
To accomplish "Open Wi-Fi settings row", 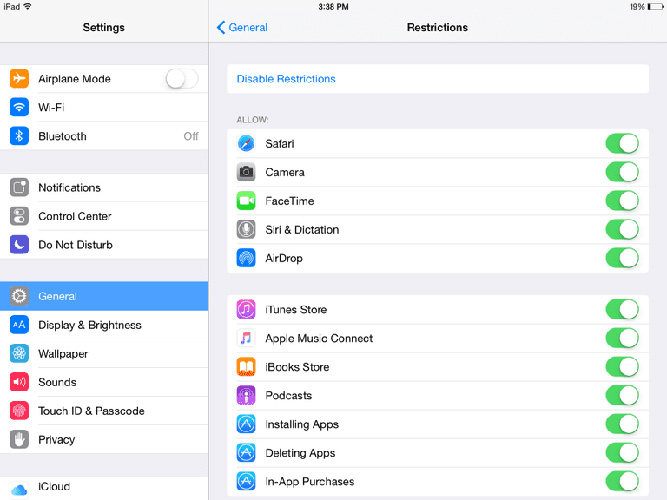I will tap(104, 107).
